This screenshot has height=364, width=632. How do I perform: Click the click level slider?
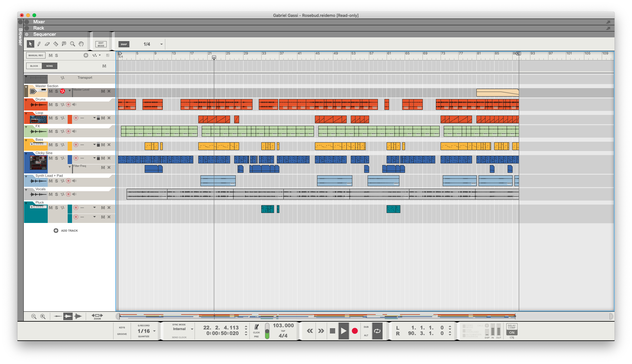coord(267,331)
